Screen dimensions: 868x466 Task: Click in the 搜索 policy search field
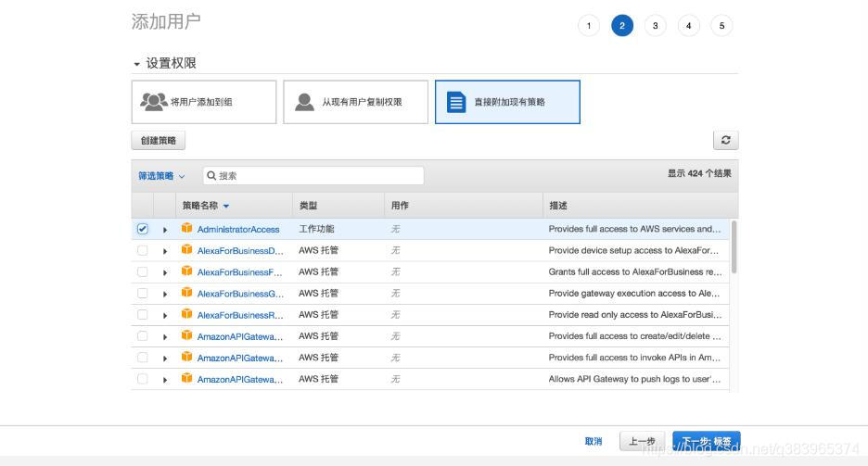point(313,176)
